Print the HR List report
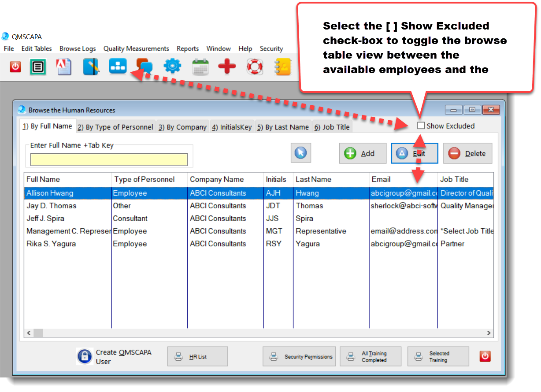The width and height of the screenshot is (541, 392). pos(197,356)
